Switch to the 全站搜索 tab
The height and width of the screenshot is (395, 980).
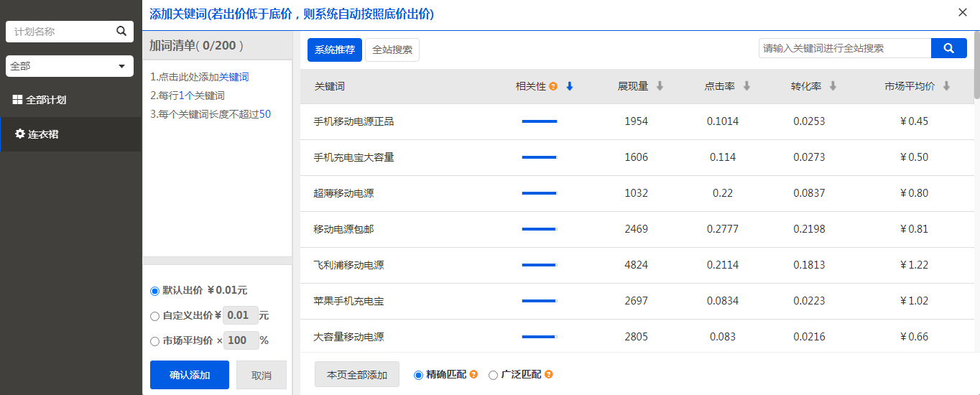pos(392,50)
